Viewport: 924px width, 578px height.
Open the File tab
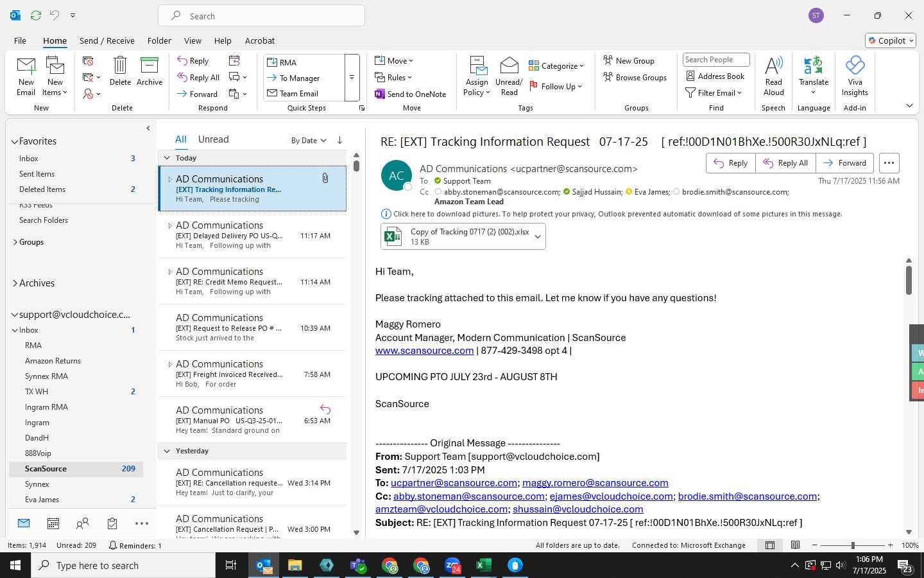20,40
